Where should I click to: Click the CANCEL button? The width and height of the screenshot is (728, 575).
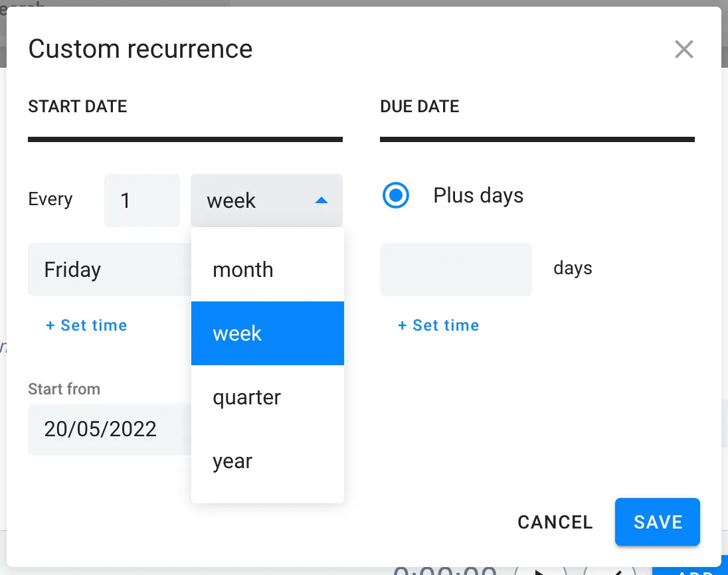[555, 522]
